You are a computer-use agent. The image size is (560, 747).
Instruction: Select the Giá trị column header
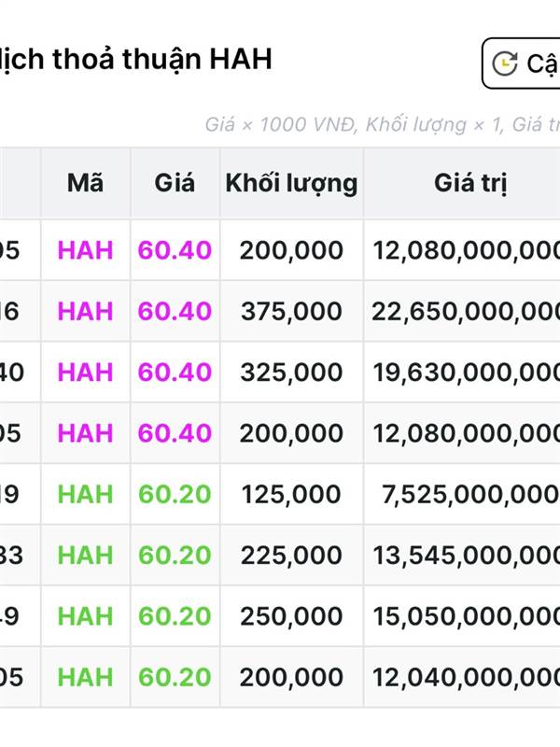click(x=470, y=183)
